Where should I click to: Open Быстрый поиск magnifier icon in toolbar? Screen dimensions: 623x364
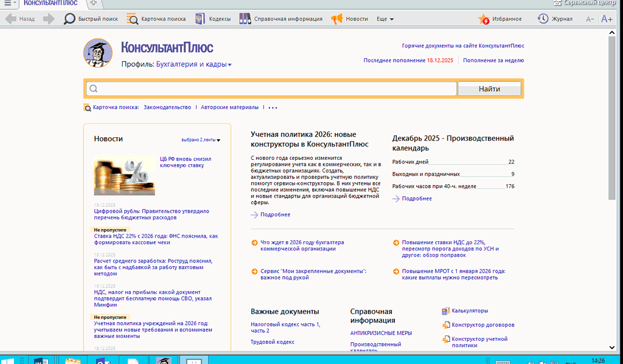coord(70,19)
